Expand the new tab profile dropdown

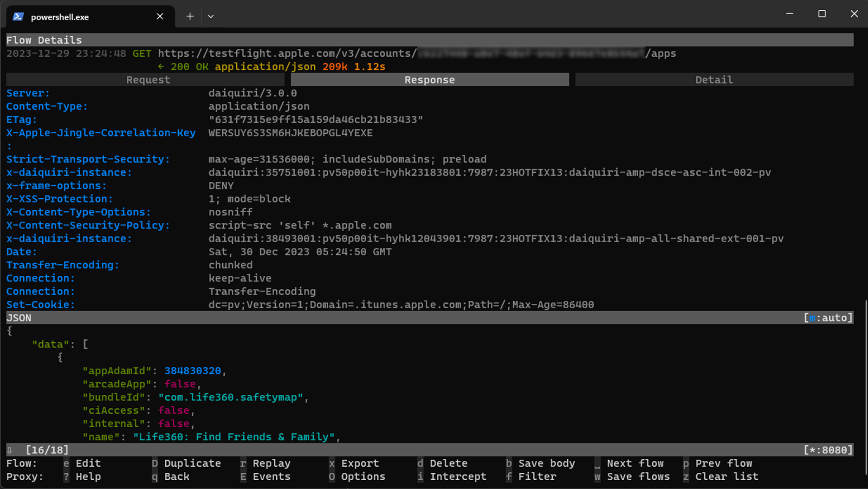click(x=211, y=16)
